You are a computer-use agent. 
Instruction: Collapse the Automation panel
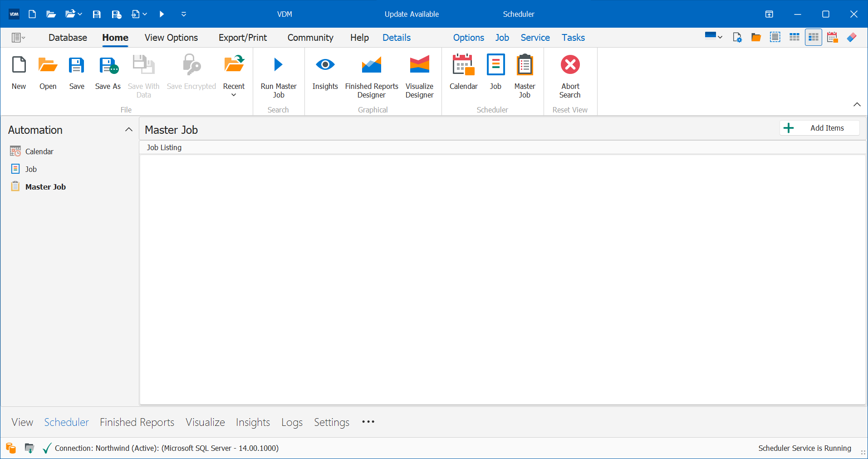tap(129, 130)
